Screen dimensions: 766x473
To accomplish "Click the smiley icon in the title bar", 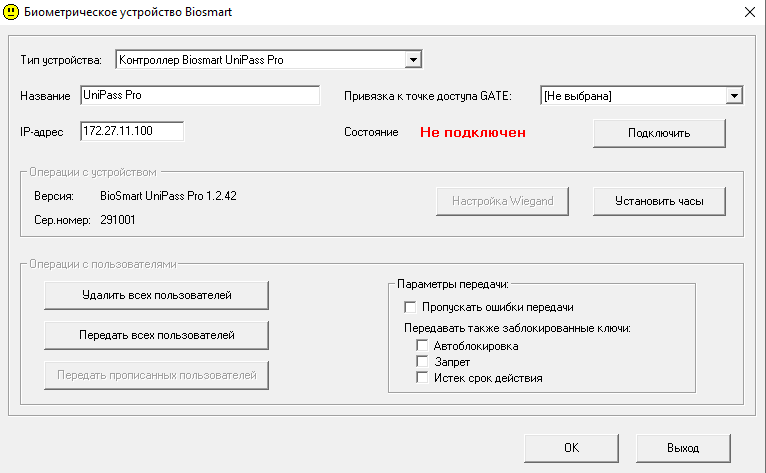I will tap(12, 12).
